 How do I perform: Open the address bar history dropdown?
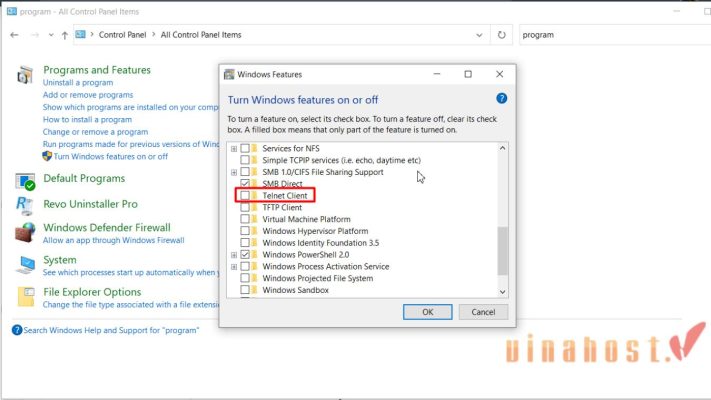click(x=479, y=35)
